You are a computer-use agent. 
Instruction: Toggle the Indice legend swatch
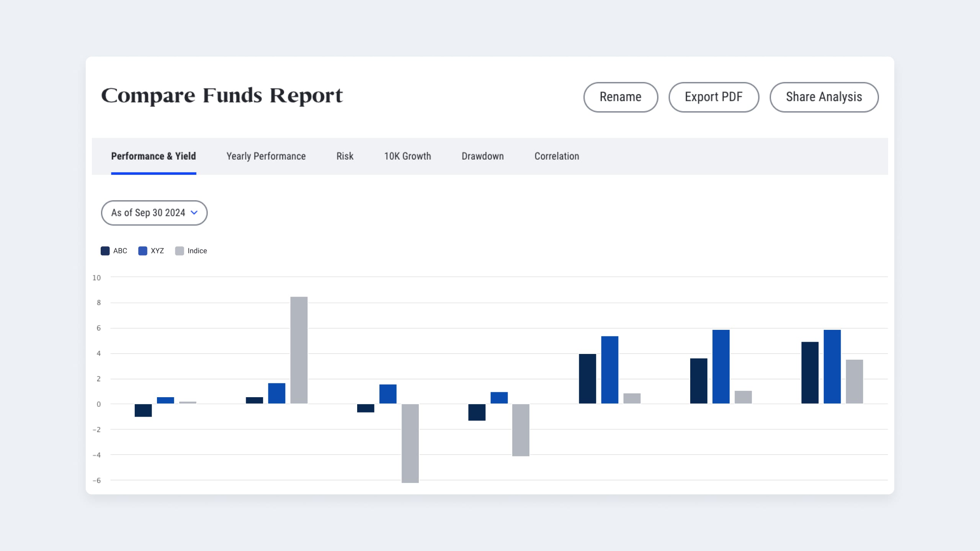pos(179,251)
